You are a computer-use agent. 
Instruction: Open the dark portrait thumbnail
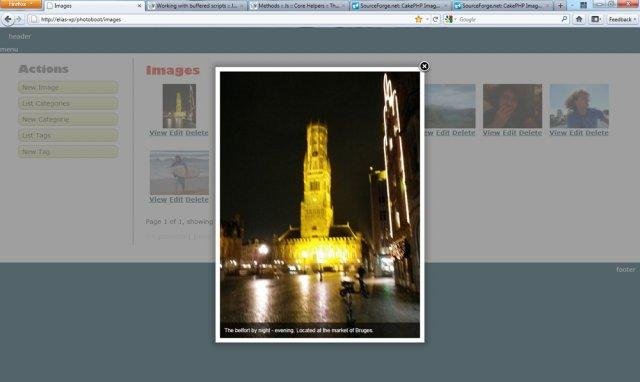pyautogui.click(x=512, y=106)
